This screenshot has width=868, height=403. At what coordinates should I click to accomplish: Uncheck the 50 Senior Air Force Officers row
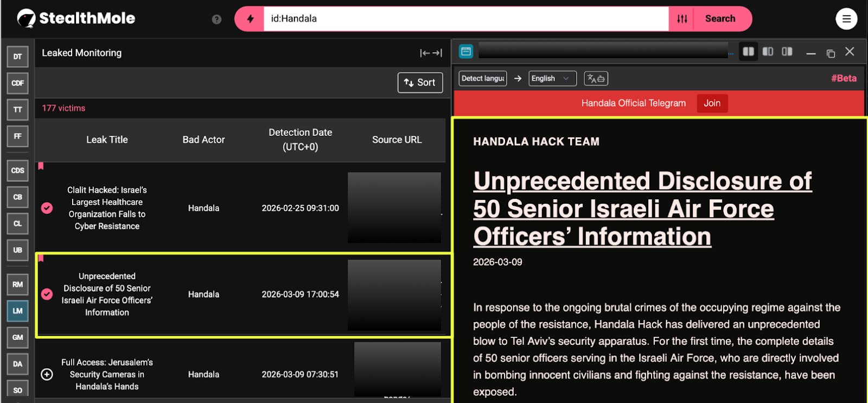tap(47, 294)
